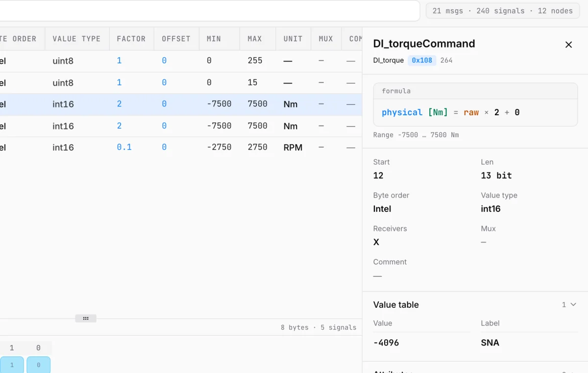Click the "8 bytes · 5 signals" footer text
Viewport: 588px width, 373px height.
pyautogui.click(x=318, y=327)
